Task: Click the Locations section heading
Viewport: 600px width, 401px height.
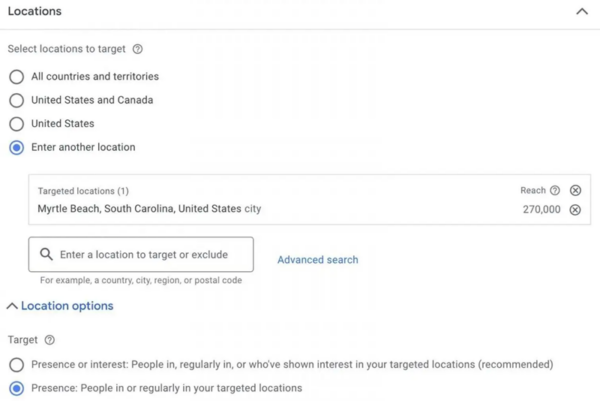Action: click(34, 12)
